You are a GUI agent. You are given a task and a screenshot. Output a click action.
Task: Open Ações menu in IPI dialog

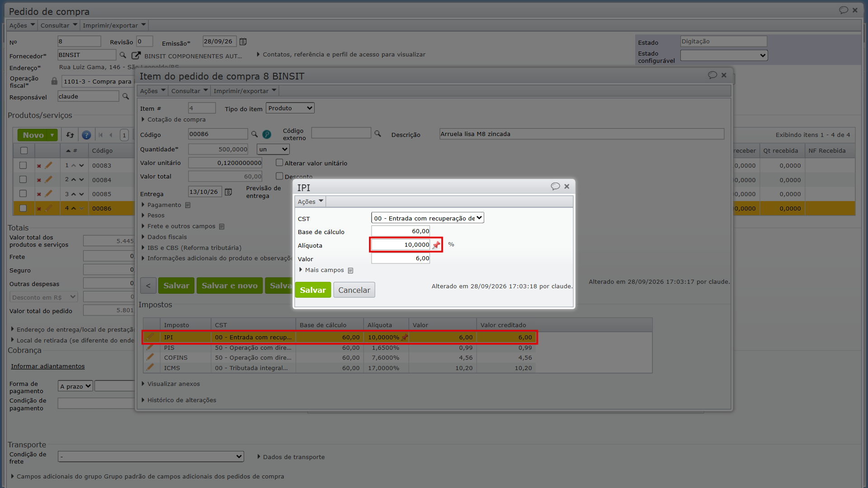click(x=311, y=202)
